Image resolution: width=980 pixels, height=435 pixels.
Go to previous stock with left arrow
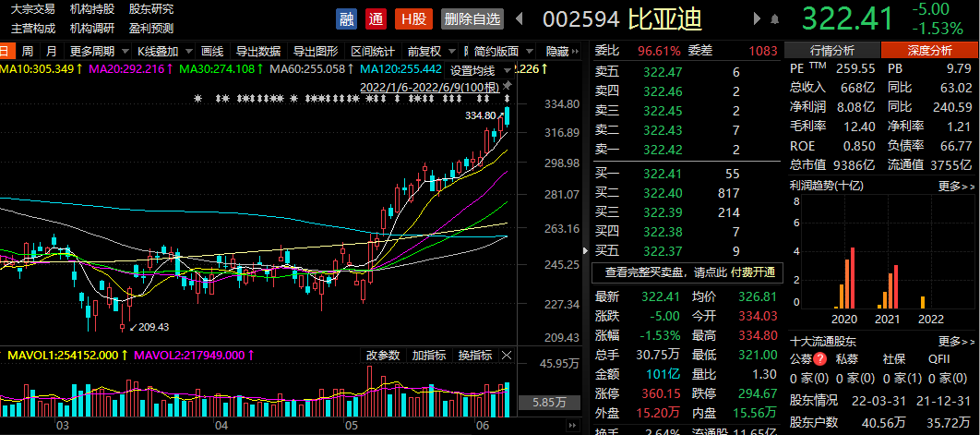coord(519,19)
